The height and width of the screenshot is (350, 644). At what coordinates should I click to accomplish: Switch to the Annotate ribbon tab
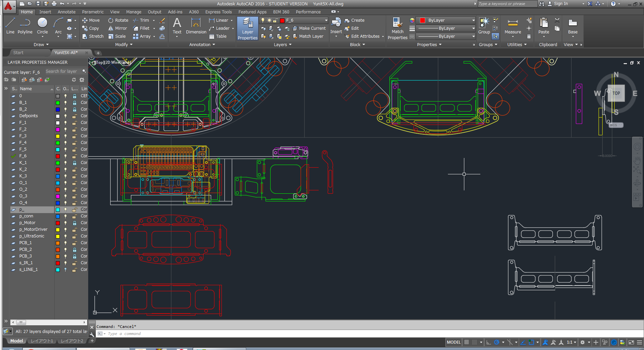point(66,12)
